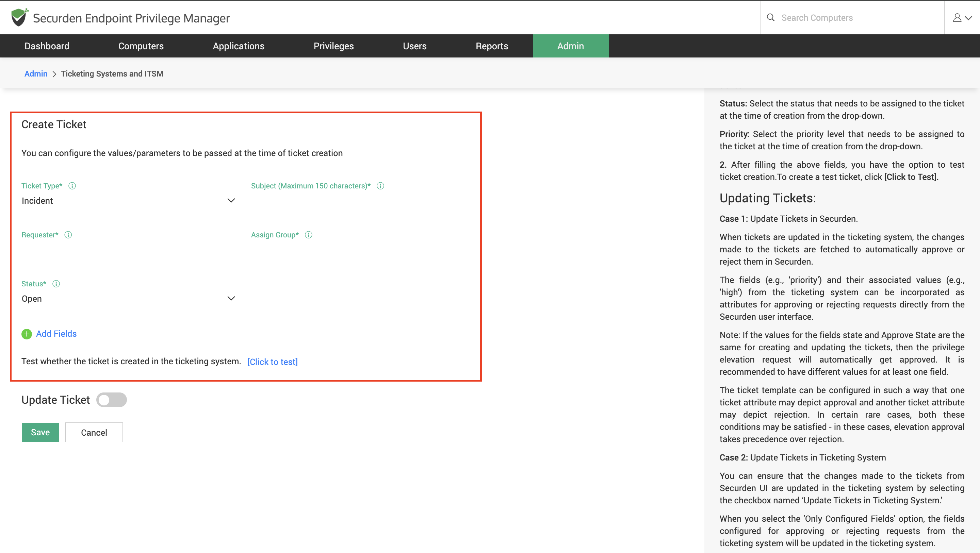Click info icon next to Assign Group

tap(309, 235)
